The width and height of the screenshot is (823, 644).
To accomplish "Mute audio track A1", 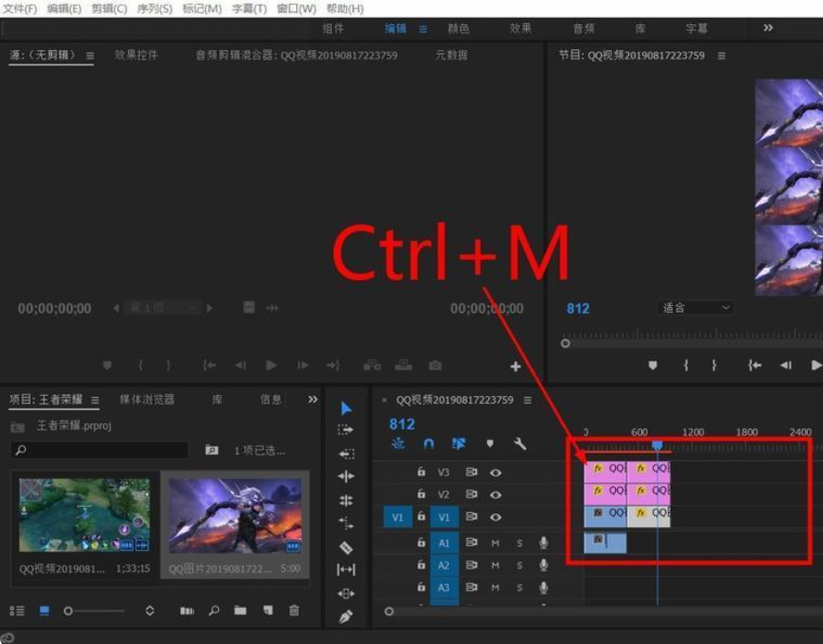I will tap(495, 543).
